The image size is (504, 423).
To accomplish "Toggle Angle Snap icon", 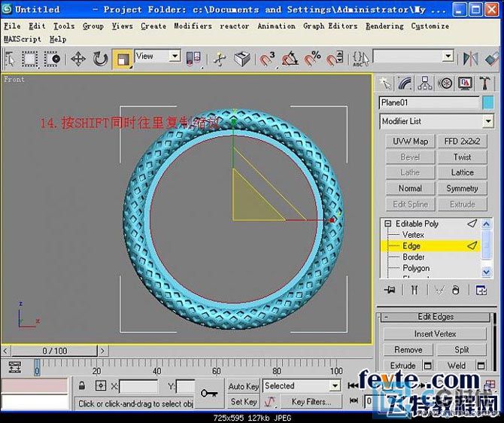I will [290, 59].
